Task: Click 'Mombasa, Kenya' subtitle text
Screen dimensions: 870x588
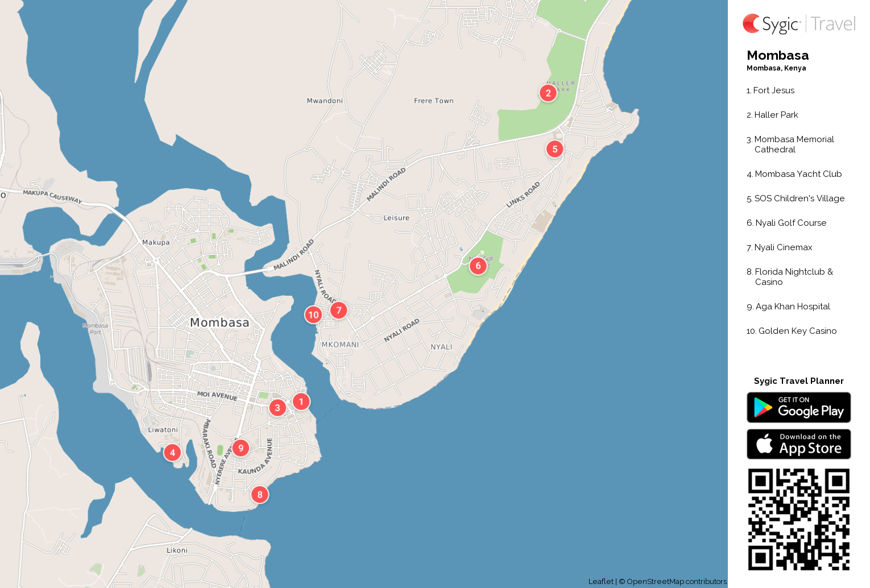Action: point(776,68)
